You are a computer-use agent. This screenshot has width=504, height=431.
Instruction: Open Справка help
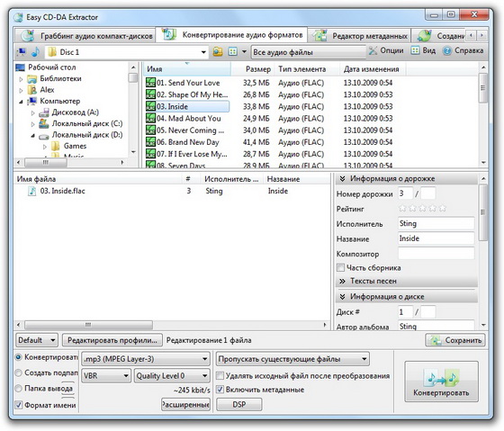click(x=463, y=50)
